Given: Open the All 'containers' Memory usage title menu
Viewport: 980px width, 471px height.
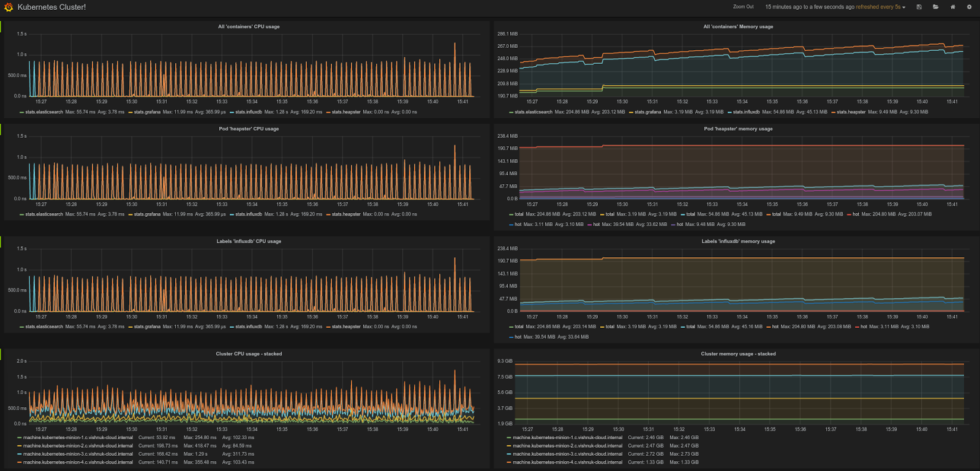Looking at the screenshot, I should [737, 27].
